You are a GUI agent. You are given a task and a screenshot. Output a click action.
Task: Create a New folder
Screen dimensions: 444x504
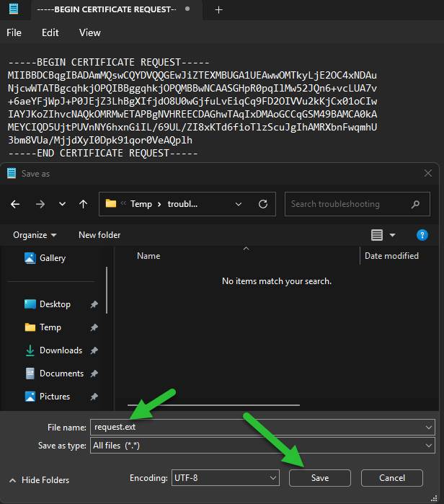(99, 235)
